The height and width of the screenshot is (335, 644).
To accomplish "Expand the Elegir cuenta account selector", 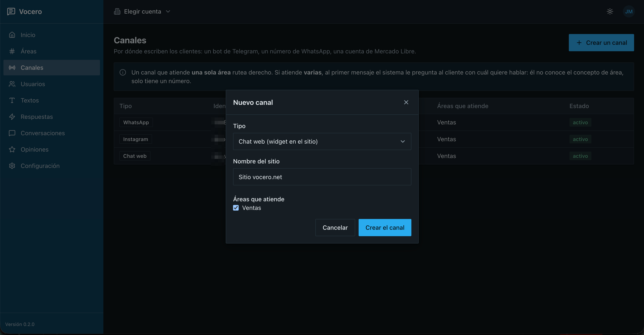I will coord(142,11).
